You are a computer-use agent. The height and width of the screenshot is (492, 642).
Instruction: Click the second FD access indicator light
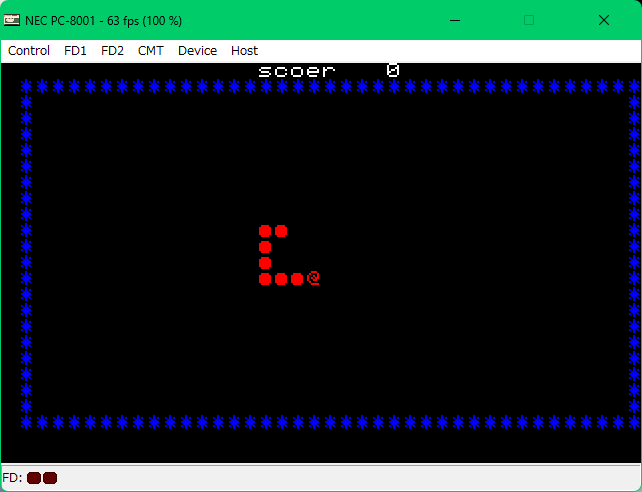click(50, 478)
